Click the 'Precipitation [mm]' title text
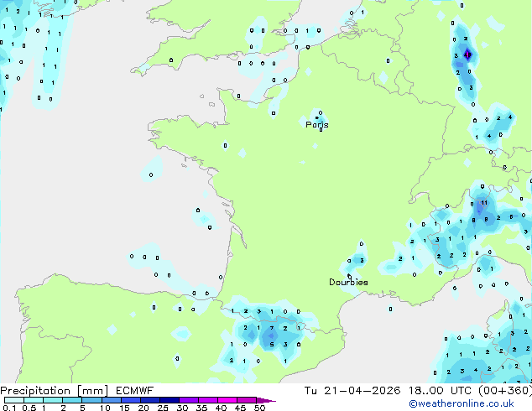Screen dimensions: 532x411 [x=54, y=391]
